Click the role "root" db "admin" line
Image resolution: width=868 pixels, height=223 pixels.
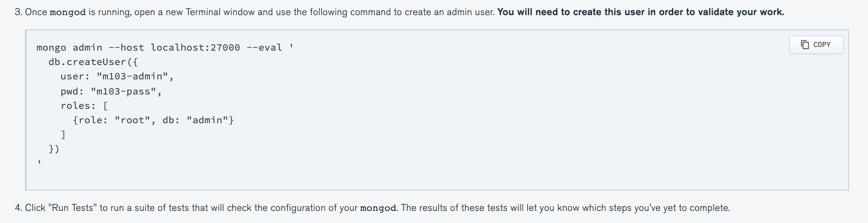coord(153,120)
